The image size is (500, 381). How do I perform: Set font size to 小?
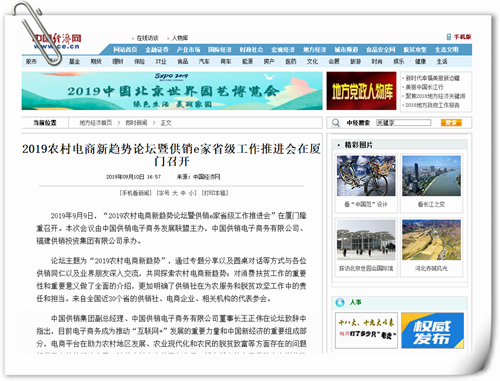[191, 193]
